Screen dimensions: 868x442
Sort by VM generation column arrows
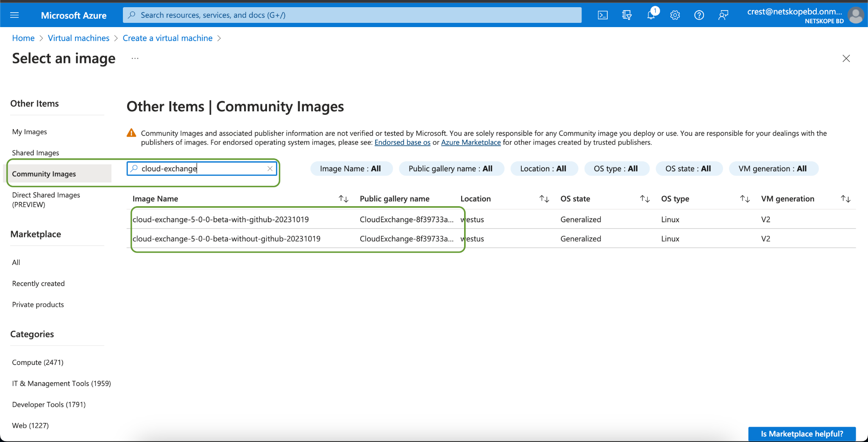846,199
